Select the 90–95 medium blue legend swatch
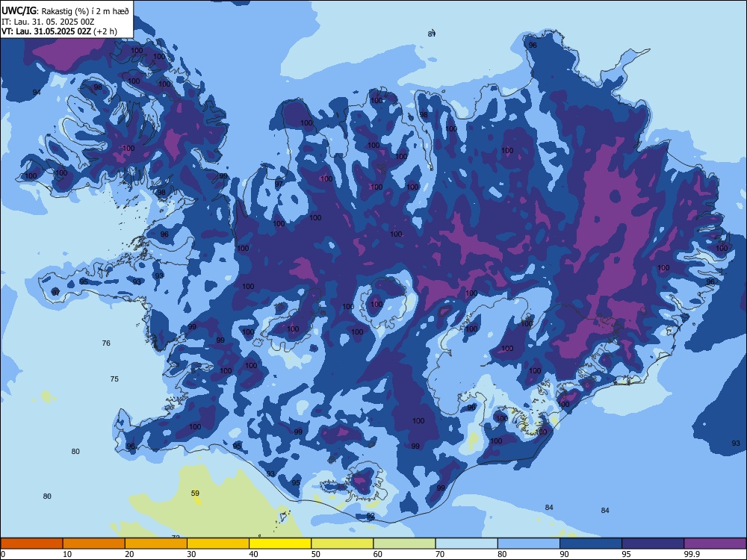The width and height of the screenshot is (747, 560). point(591,544)
